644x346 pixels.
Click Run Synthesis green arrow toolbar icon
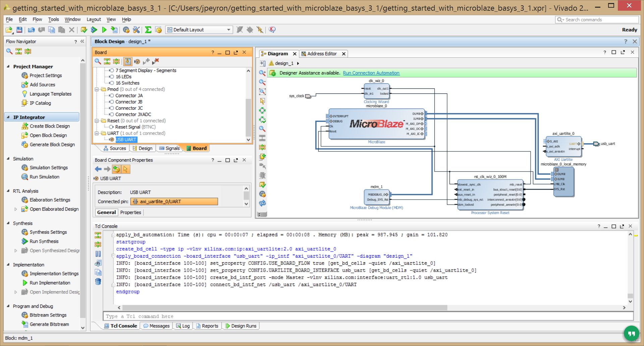tap(94, 30)
